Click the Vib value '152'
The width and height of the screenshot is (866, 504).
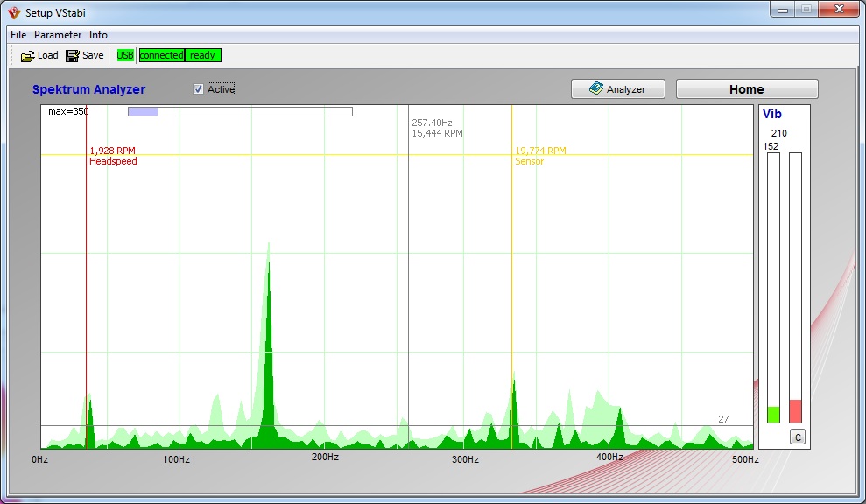click(771, 146)
